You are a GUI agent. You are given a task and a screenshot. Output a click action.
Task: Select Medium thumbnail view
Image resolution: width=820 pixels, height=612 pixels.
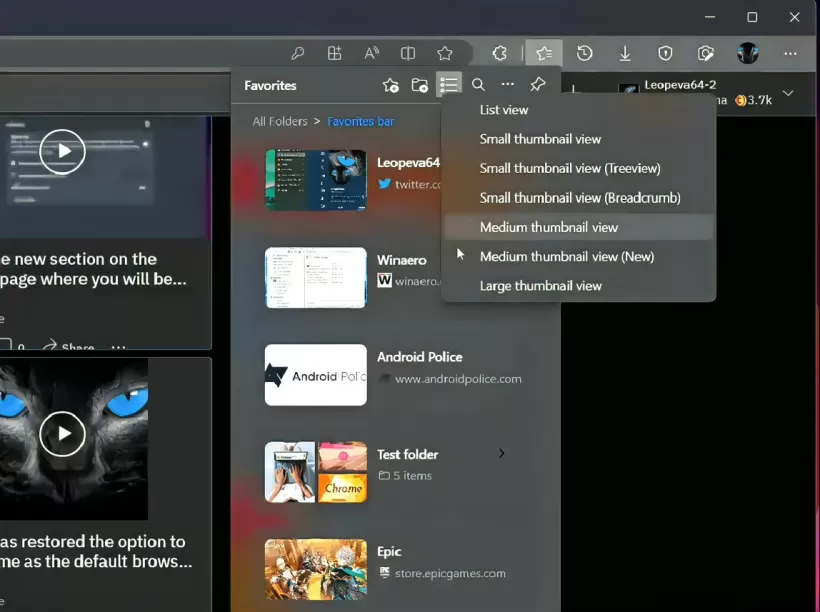(578, 227)
